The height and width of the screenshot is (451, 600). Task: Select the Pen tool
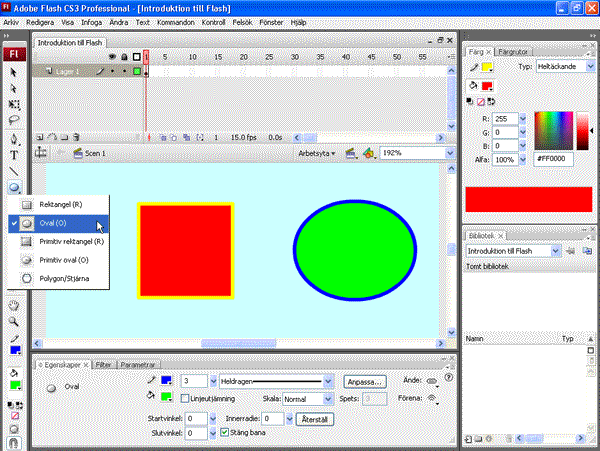coord(14,139)
